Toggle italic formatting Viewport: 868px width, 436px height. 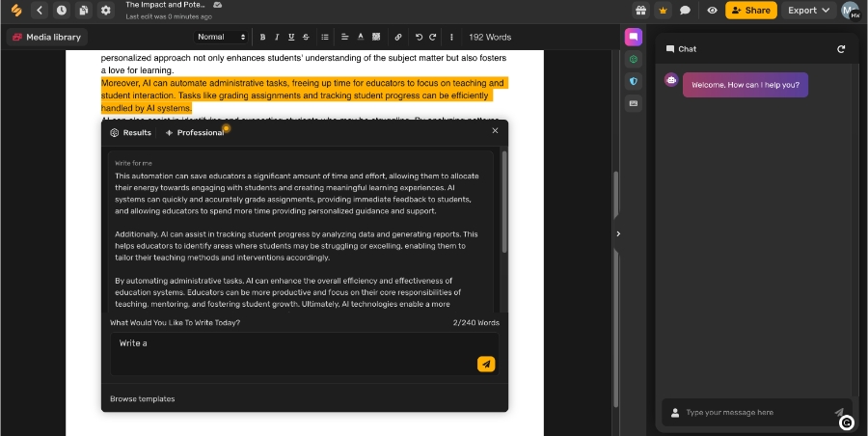coord(277,37)
